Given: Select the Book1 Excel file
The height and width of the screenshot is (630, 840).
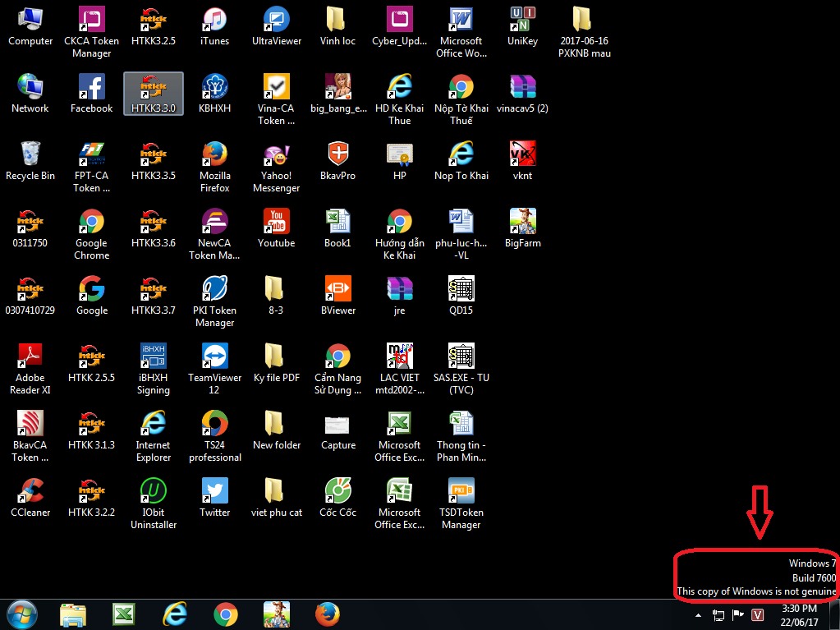Looking at the screenshot, I should click(337, 228).
